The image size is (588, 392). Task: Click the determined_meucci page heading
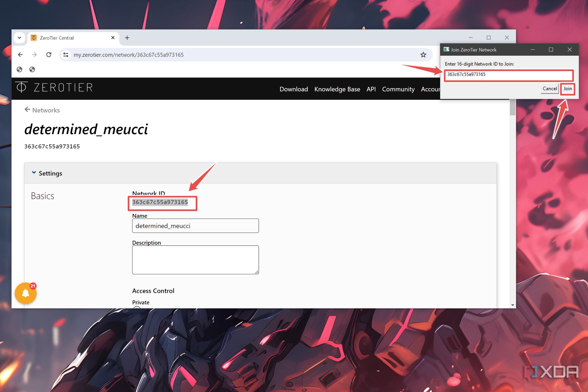click(x=86, y=129)
